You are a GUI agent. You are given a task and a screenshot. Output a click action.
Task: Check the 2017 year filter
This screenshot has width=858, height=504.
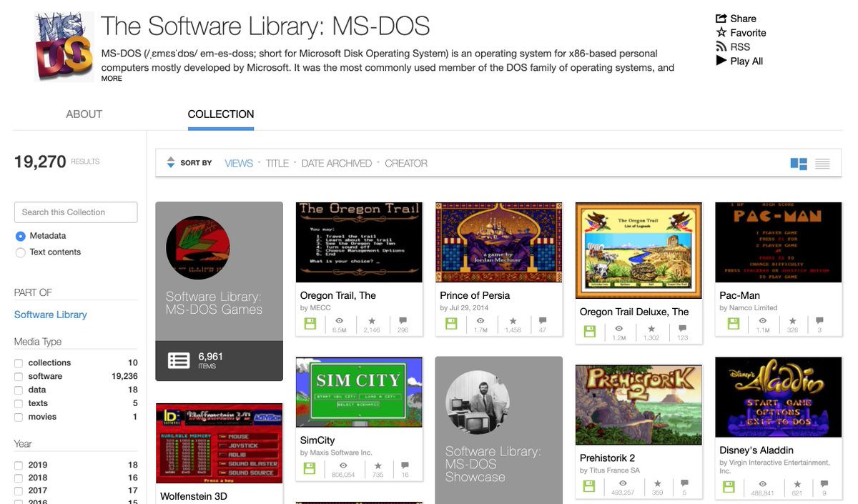[19, 491]
